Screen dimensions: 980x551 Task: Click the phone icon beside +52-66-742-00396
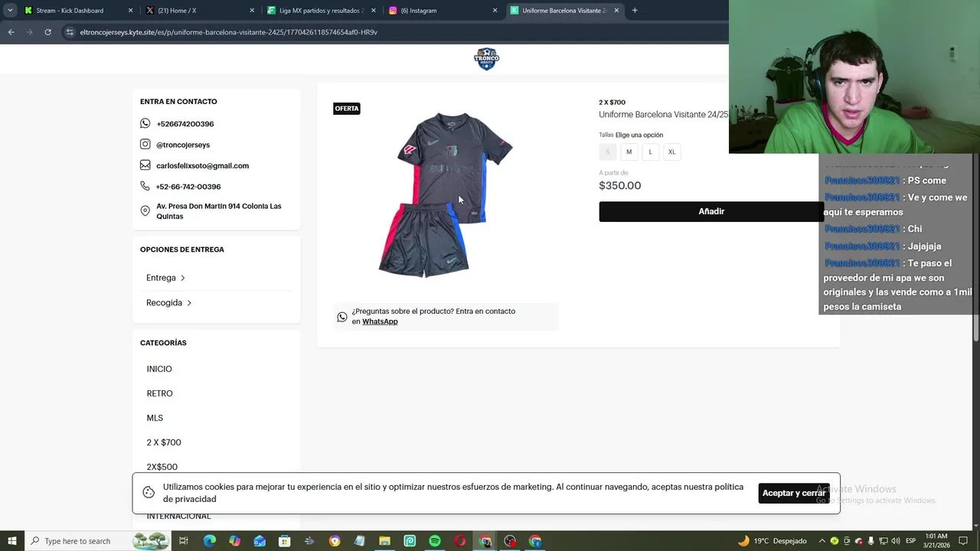point(145,186)
